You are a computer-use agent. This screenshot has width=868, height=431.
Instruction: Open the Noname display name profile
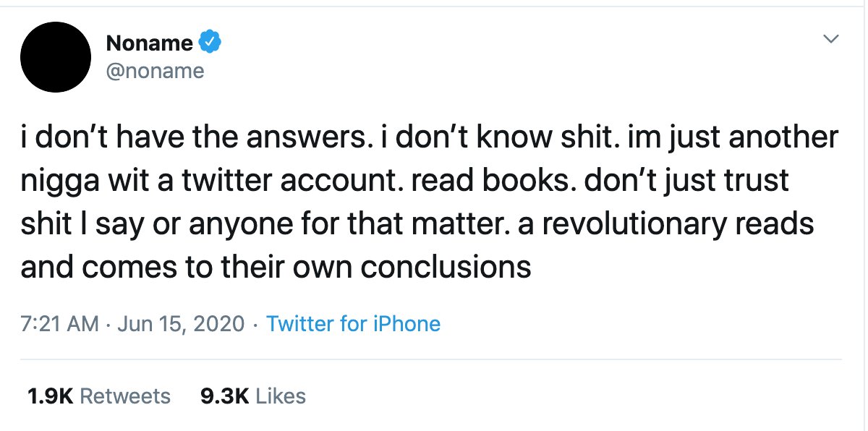(150, 43)
